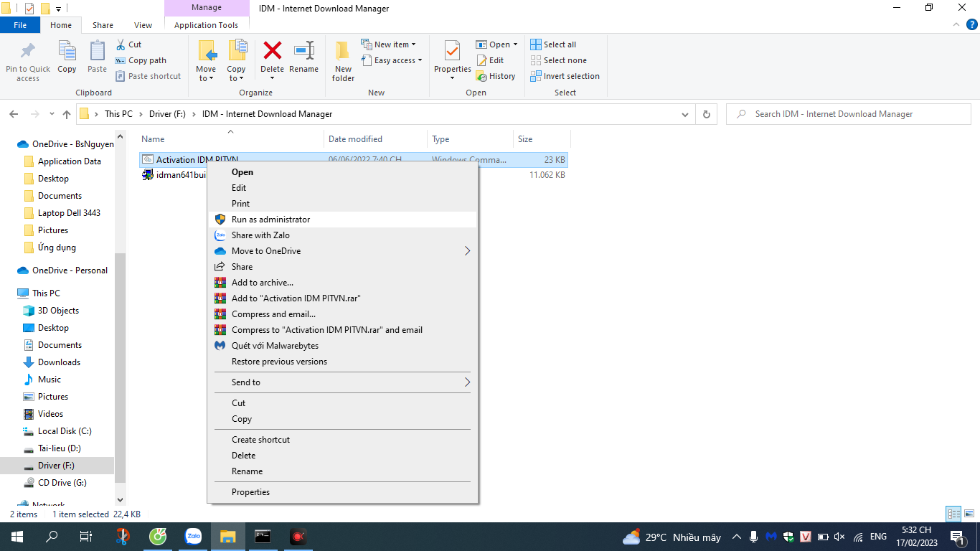Select Local Disk (C:) in navigation pane
The image size is (980, 551).
click(65, 431)
